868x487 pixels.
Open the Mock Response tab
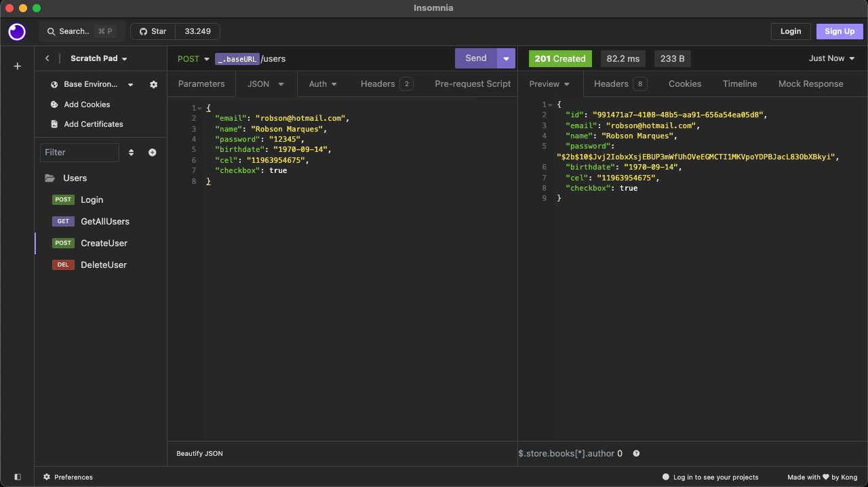(x=811, y=84)
